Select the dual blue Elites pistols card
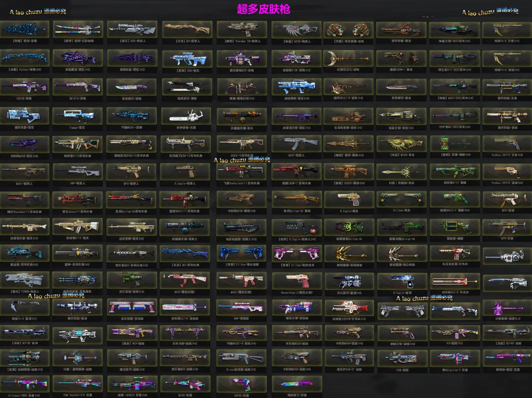This screenshot has height=398, width=532. click(241, 254)
